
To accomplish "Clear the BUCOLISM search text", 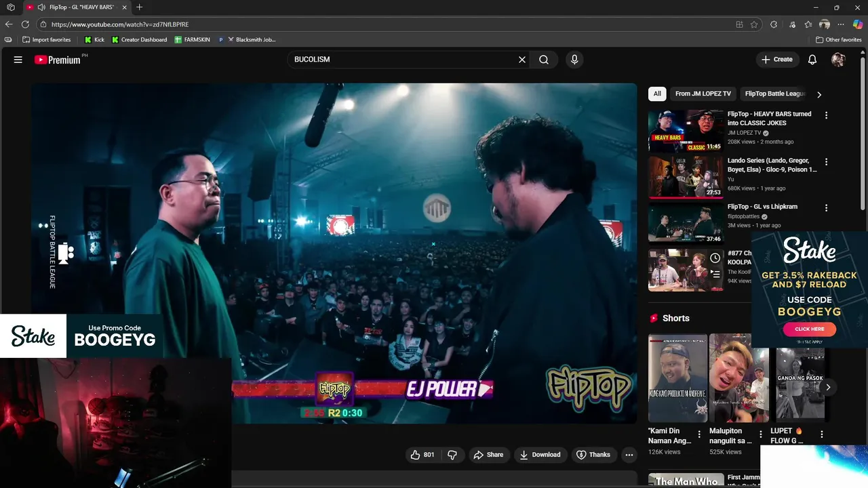I will coord(522,60).
